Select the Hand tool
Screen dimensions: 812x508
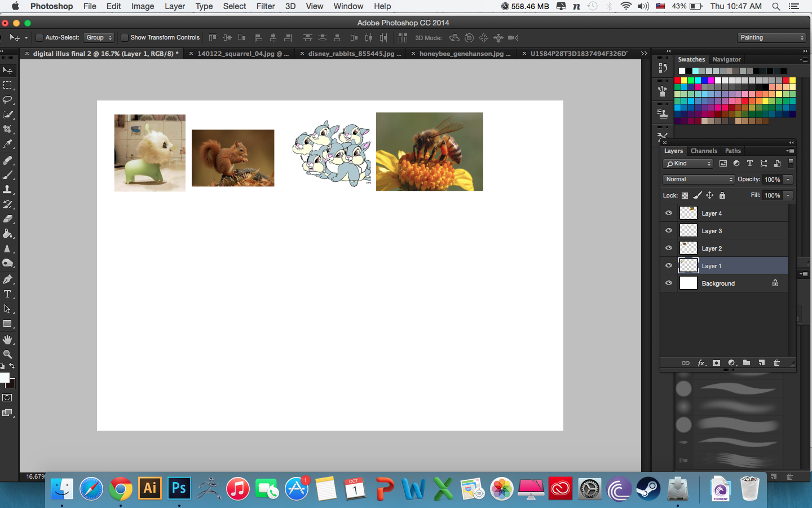click(8, 340)
